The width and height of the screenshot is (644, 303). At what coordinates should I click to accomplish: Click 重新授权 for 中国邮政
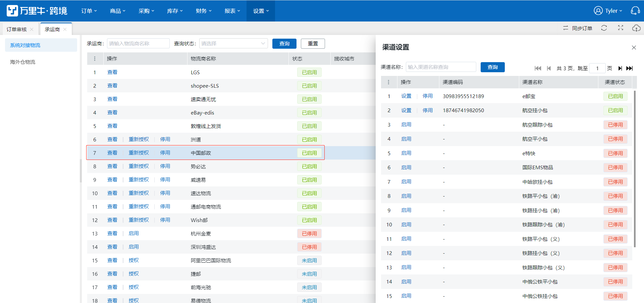click(139, 153)
